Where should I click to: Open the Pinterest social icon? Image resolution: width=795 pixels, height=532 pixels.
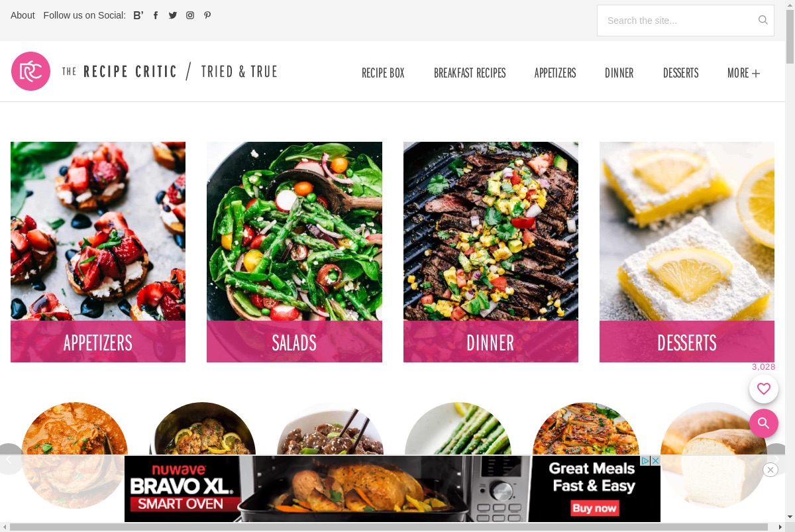(207, 15)
